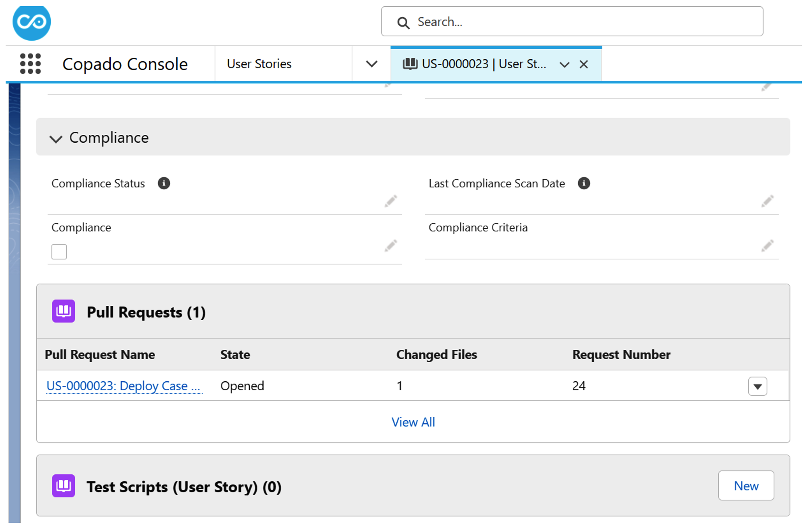Click in the Search field
808x532 pixels.
click(572, 21)
